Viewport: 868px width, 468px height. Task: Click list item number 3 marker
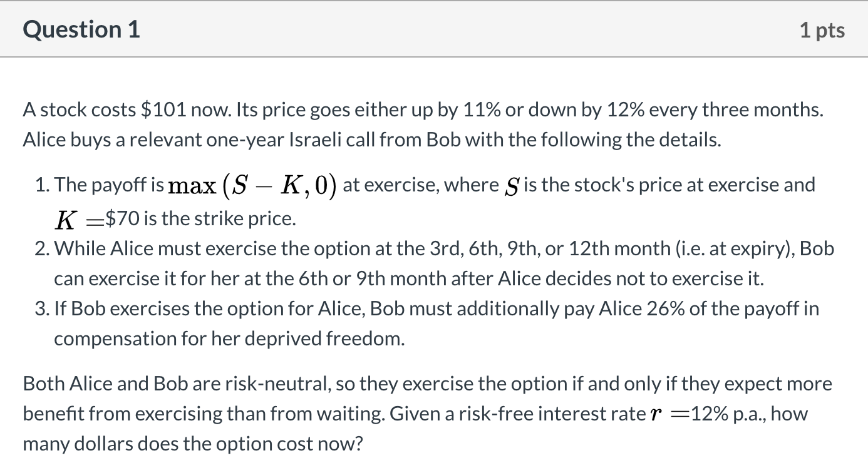pyautogui.click(x=43, y=309)
